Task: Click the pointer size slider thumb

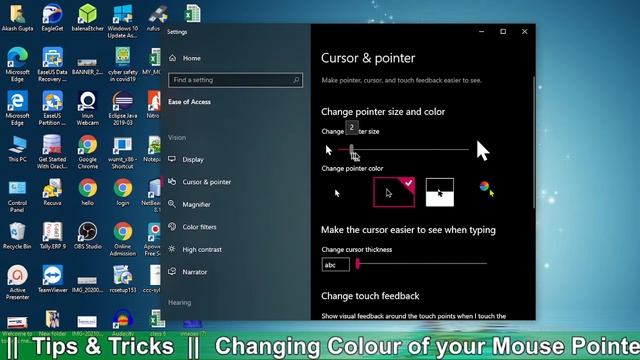Action: [x=351, y=150]
